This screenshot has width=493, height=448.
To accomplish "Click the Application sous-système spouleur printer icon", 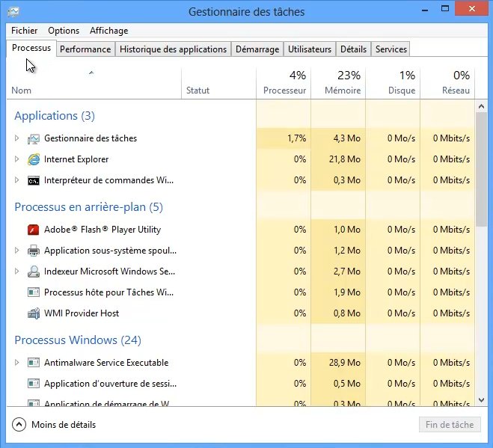I will click(x=34, y=251).
